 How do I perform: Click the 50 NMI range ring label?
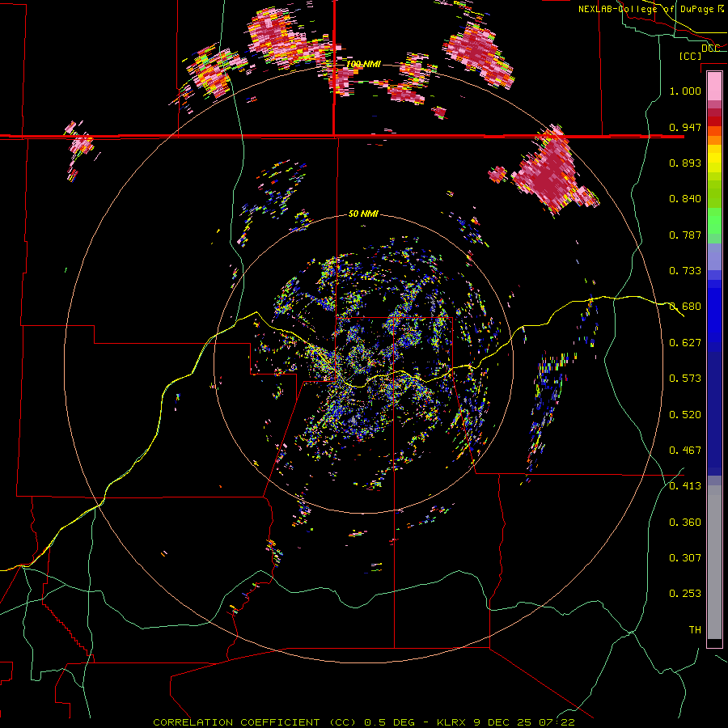pos(363,214)
